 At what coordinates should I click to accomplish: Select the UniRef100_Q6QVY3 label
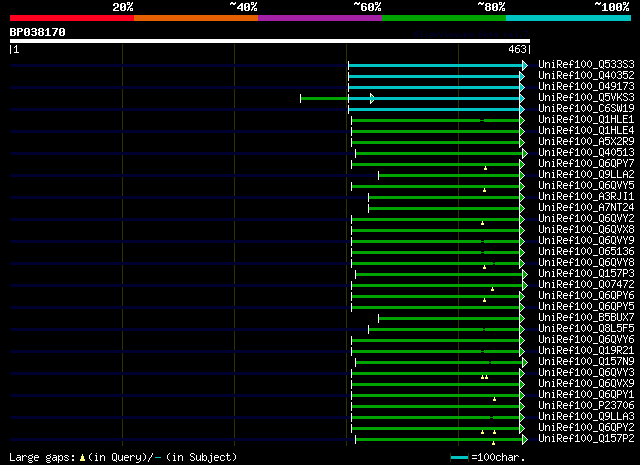tap(586, 373)
